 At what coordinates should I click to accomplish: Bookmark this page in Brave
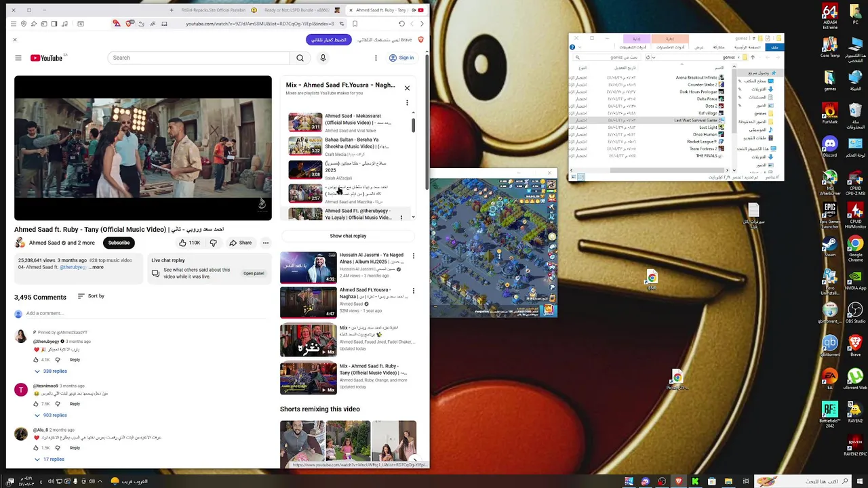[355, 24]
